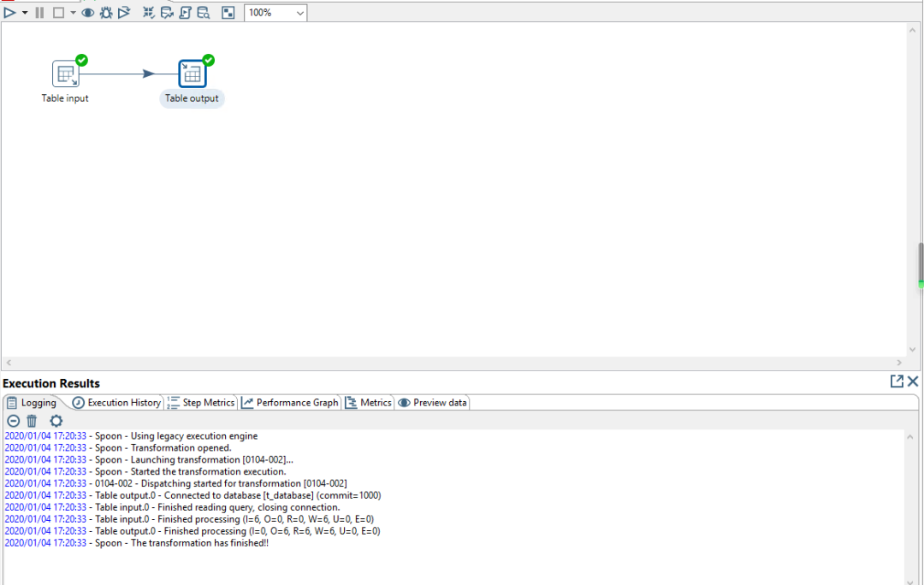Click the 'Execution Results' panel title
The image size is (924, 585).
51,383
